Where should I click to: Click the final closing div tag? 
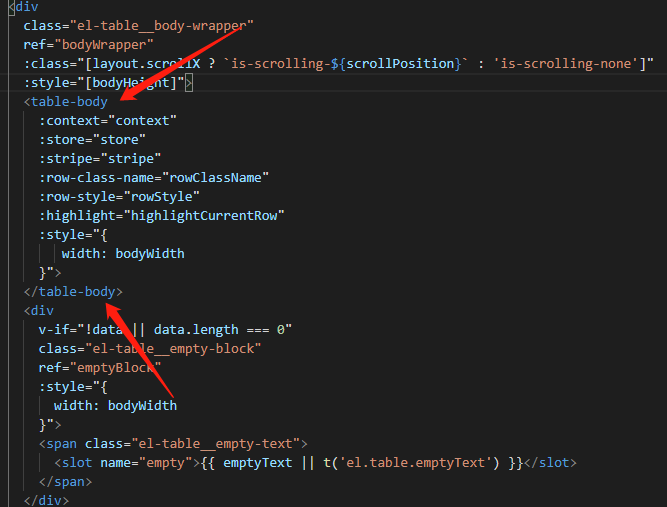pyautogui.click(x=46, y=500)
